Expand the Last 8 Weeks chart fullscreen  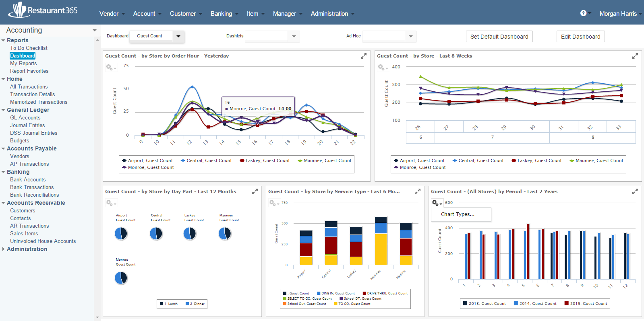tap(635, 56)
